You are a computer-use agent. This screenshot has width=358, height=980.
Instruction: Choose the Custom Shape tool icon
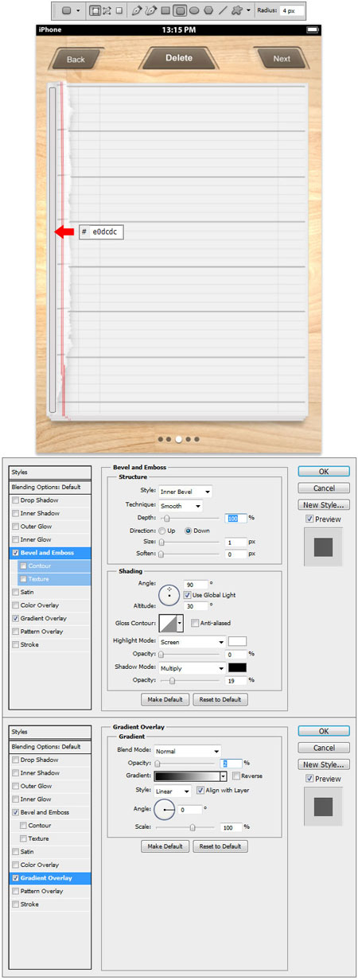click(237, 11)
